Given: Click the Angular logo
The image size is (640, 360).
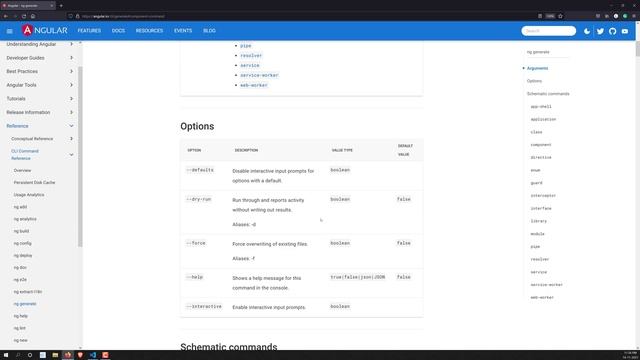Looking at the screenshot, I should pyautogui.click(x=45, y=31).
